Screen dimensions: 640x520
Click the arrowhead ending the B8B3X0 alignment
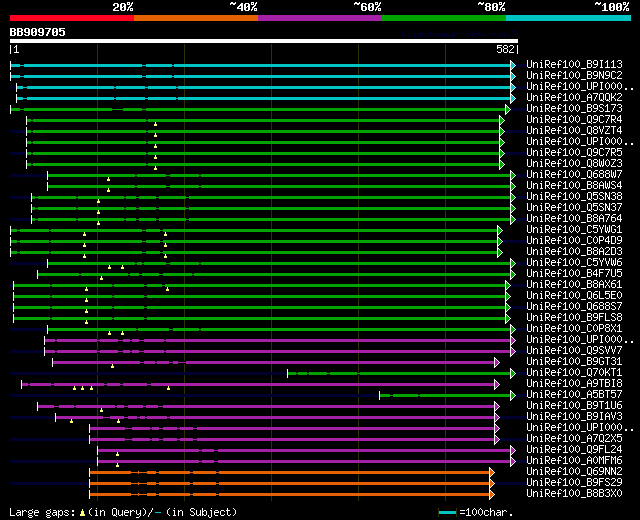[x=492, y=495]
